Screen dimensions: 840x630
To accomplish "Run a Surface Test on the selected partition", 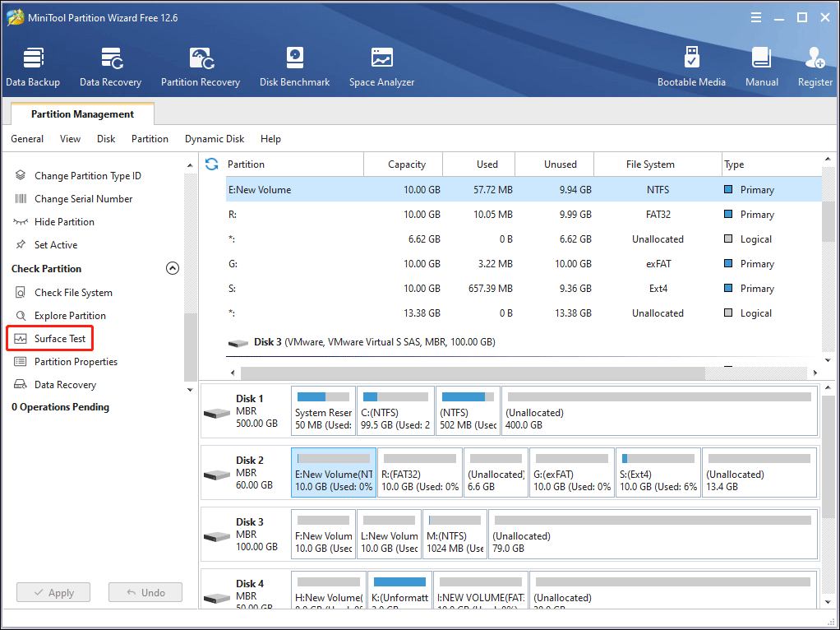I will [x=58, y=338].
